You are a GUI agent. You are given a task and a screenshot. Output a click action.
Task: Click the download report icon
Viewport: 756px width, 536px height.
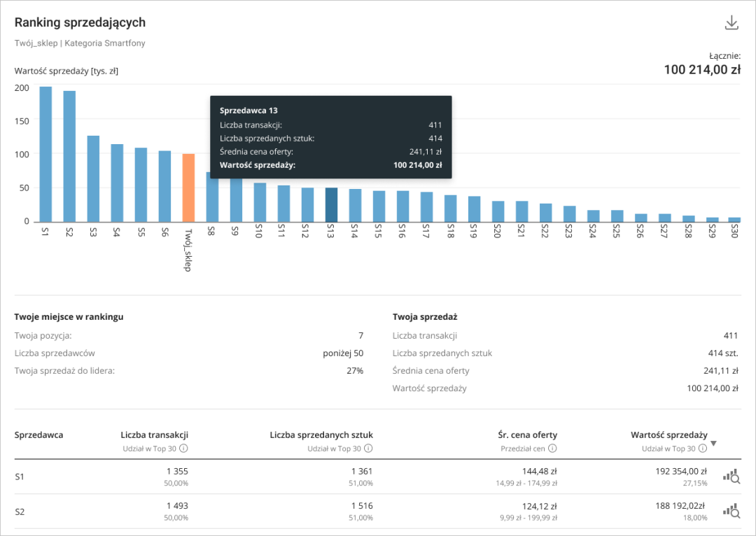click(x=731, y=23)
